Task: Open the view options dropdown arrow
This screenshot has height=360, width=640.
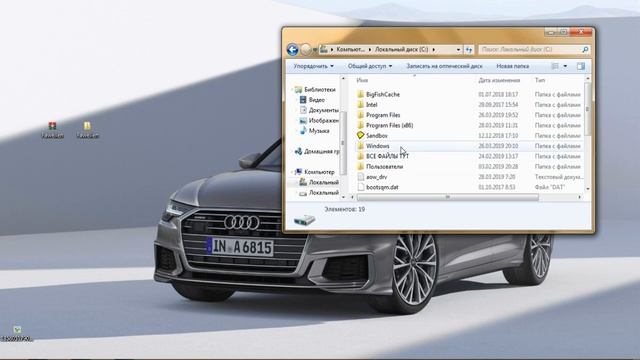Action: tap(565, 66)
